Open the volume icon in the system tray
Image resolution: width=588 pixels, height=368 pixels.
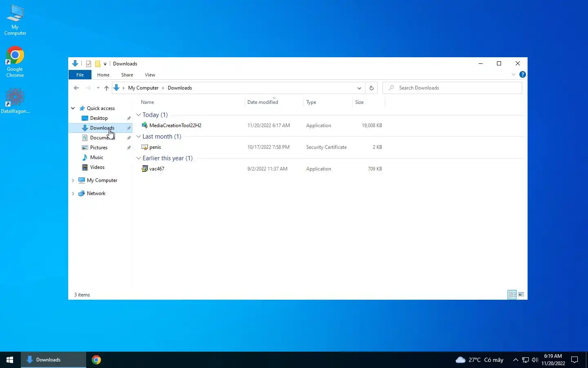point(535,360)
